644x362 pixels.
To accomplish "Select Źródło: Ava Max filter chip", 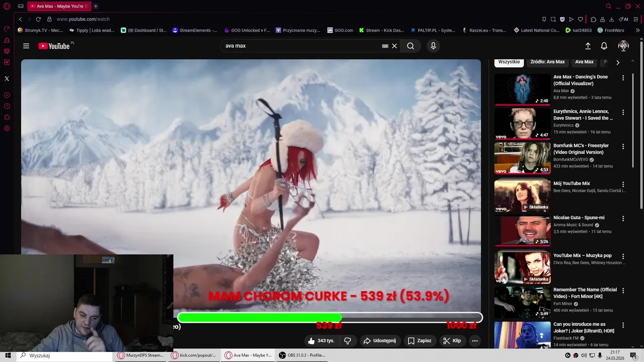I will 547,62.
